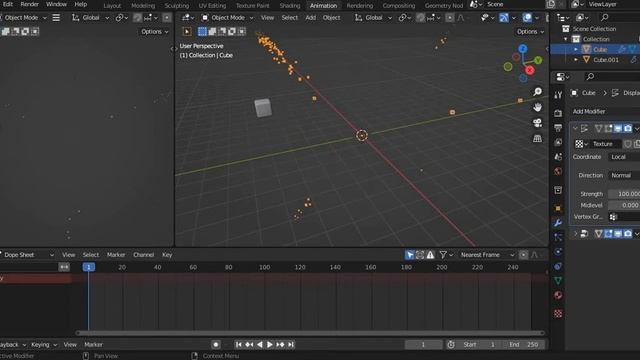
Task: Open the Object Data green triangle tab
Action: pyautogui.click(x=558, y=281)
